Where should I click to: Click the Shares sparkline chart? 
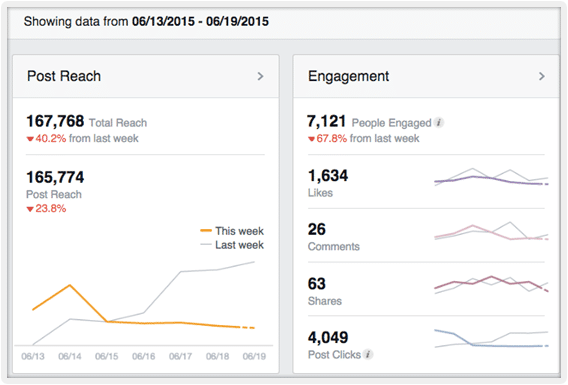[492, 284]
